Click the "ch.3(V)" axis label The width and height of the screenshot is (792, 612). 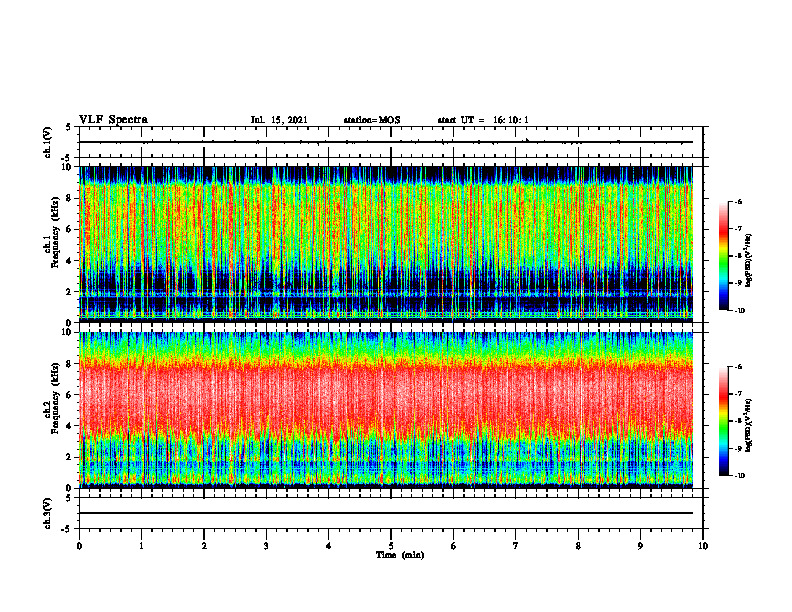pos(48,513)
